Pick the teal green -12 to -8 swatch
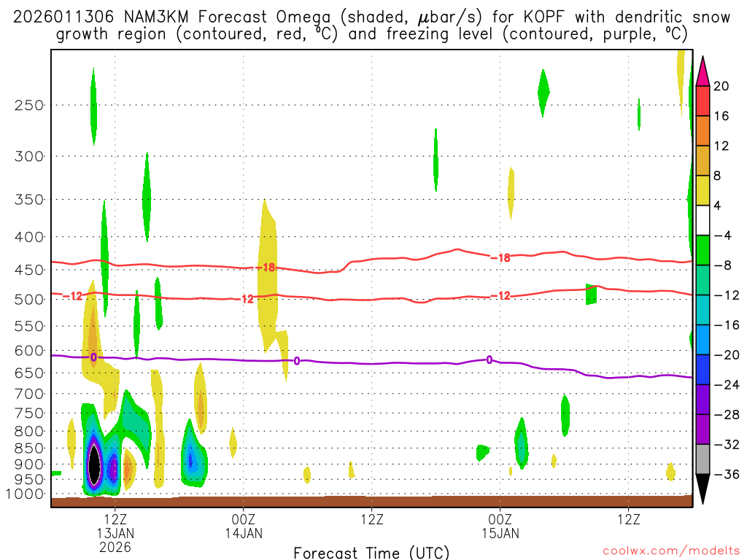 click(703, 280)
